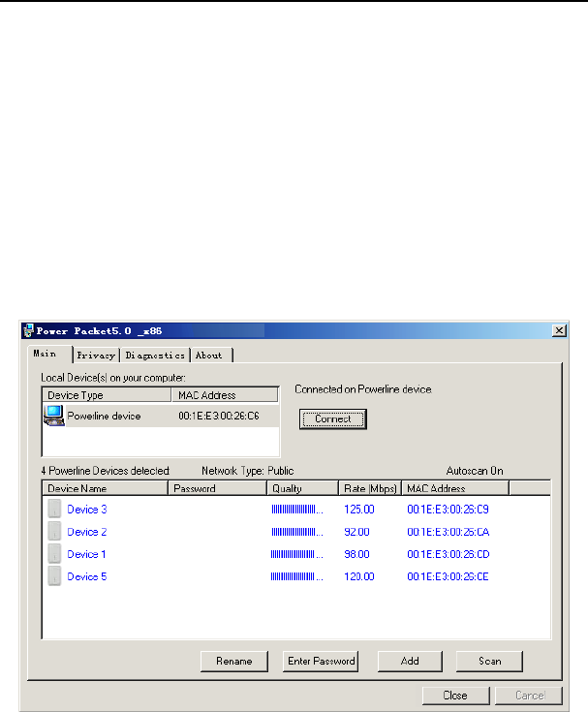The height and width of the screenshot is (712, 588).
Task: Sort by Device Name column header
Action: pos(105,488)
